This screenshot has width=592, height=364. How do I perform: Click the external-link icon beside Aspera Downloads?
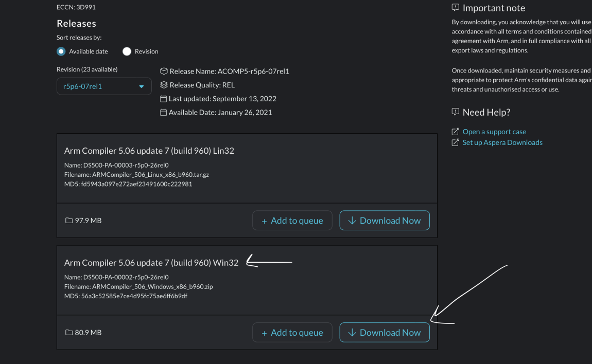455,142
